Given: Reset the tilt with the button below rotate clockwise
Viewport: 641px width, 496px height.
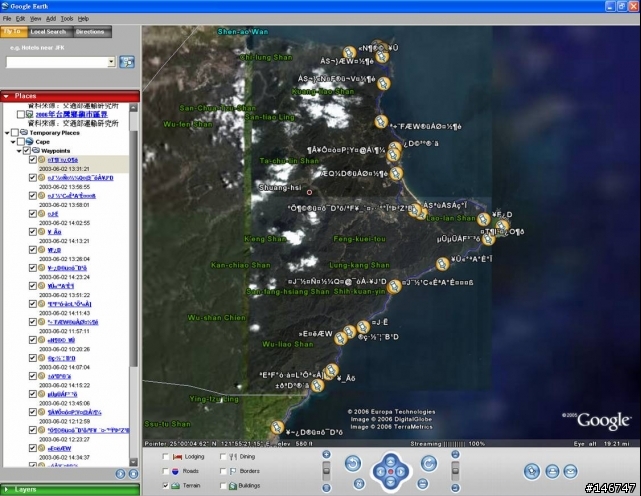Looking at the screenshot, I should pos(423,484).
